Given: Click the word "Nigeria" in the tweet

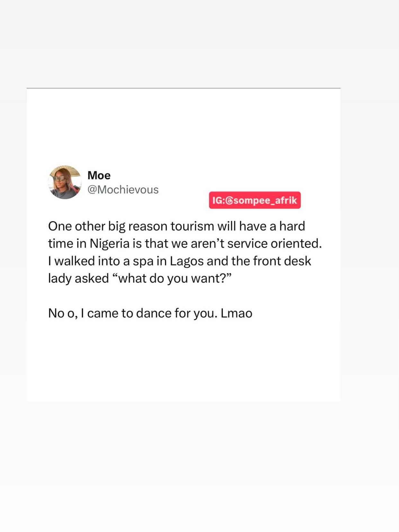Looking at the screenshot, I should 110,244.
